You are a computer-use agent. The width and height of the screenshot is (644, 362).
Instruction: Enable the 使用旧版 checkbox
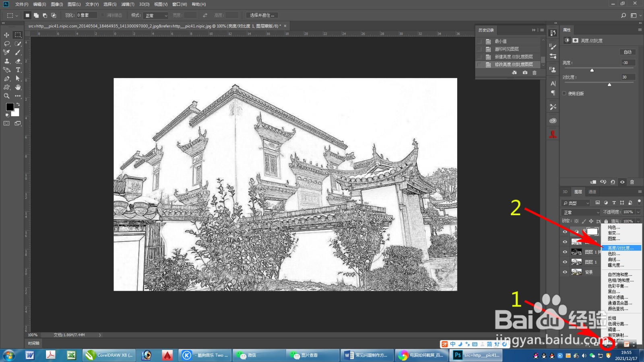click(564, 93)
